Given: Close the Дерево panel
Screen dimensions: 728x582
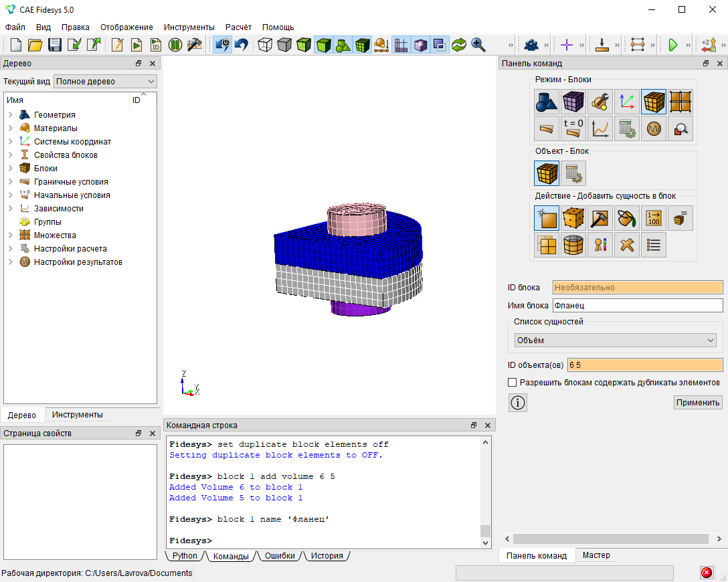Looking at the screenshot, I should click(x=153, y=64).
